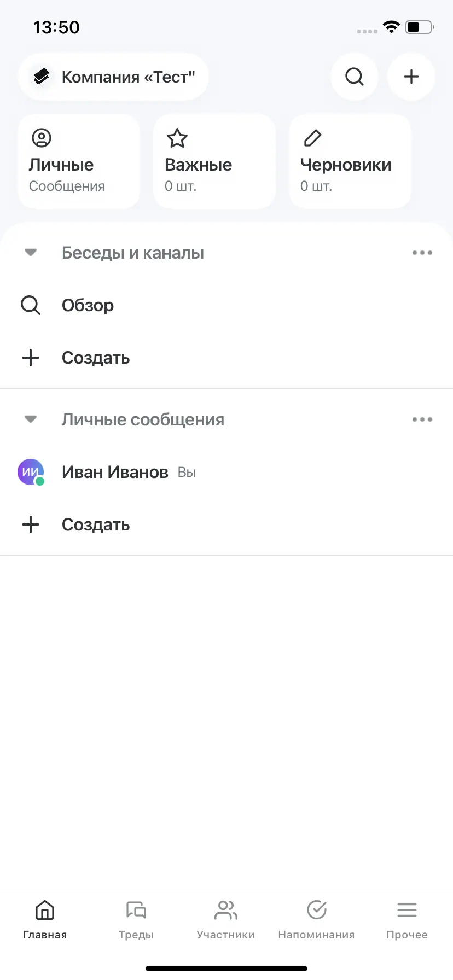This screenshot has width=453, height=980.
Task: Tap Создать under Личные сообщения
Action: tap(95, 524)
